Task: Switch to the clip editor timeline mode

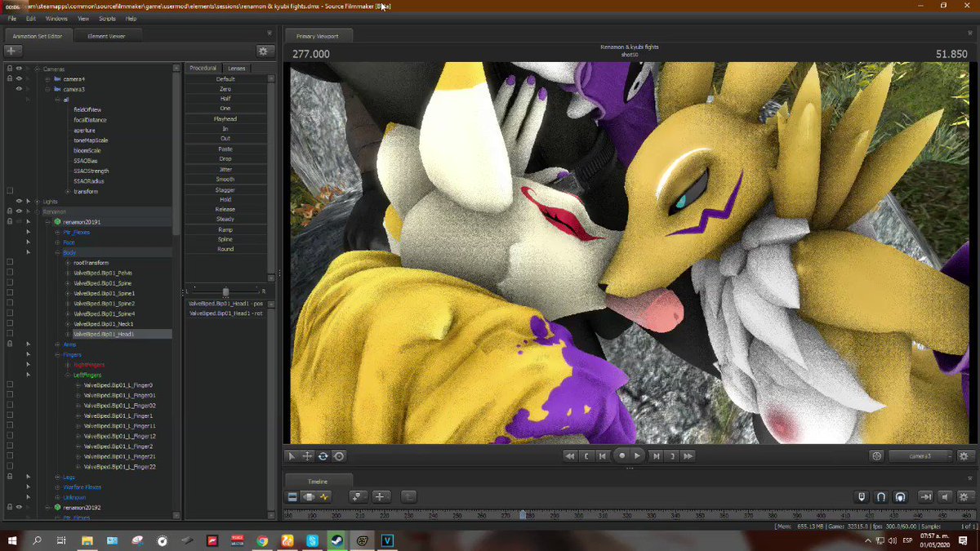Action: click(x=292, y=496)
